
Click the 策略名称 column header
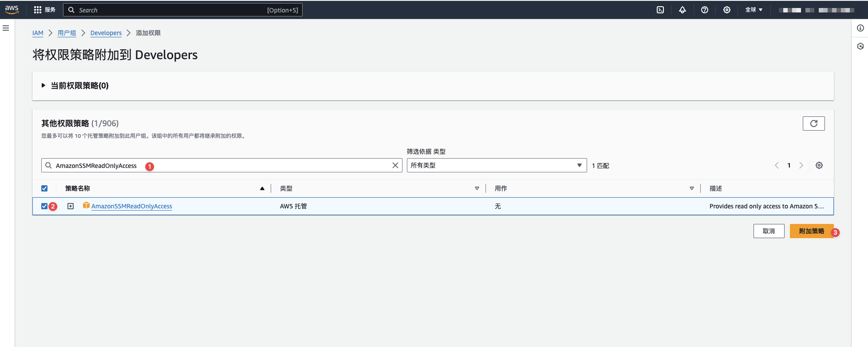click(78, 188)
